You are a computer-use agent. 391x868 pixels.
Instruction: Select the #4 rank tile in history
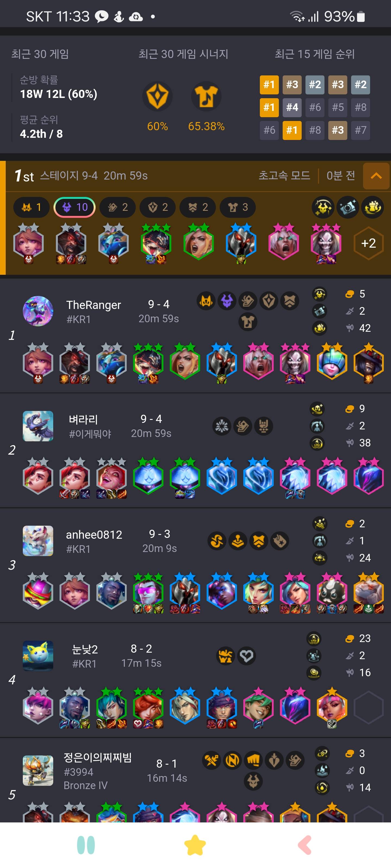tap(292, 107)
